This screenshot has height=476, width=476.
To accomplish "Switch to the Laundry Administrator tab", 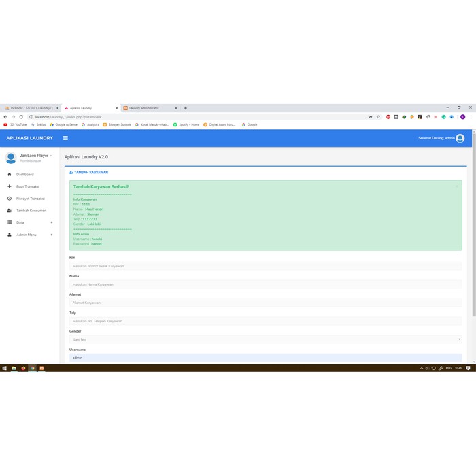I will pyautogui.click(x=144, y=108).
